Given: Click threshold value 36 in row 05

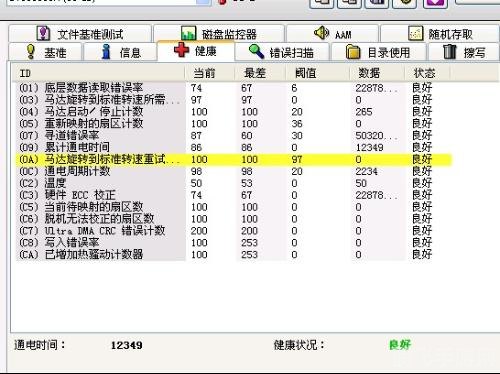Looking at the screenshot, I should [297, 124].
